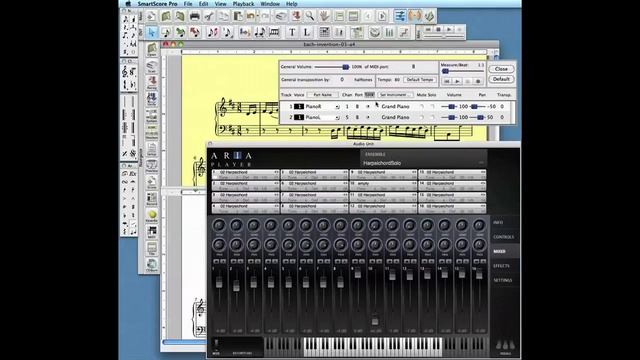
Task: Open the PianoR port stepper arrow
Action: [367, 107]
